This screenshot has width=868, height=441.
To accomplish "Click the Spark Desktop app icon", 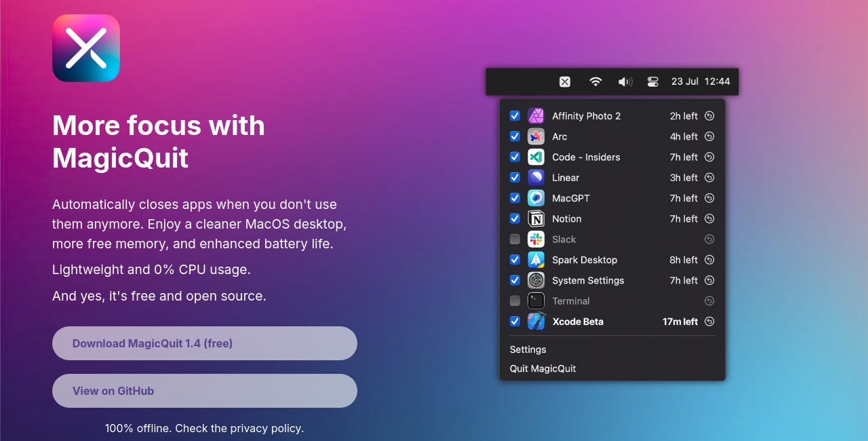I will (x=536, y=260).
